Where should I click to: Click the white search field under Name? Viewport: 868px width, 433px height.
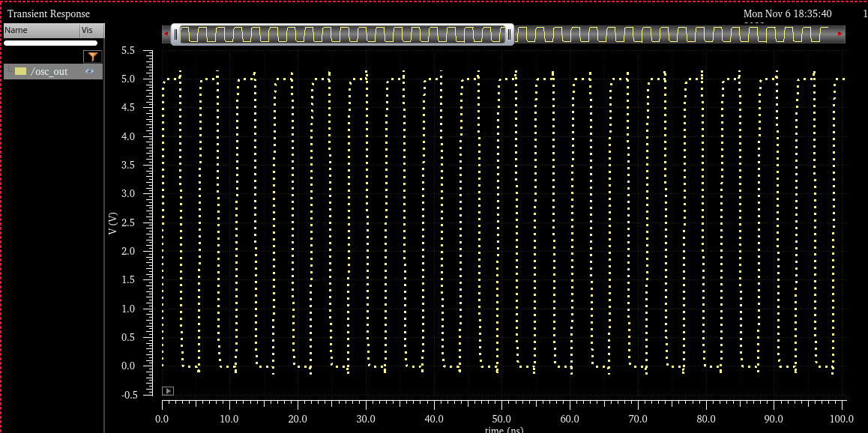click(x=50, y=43)
